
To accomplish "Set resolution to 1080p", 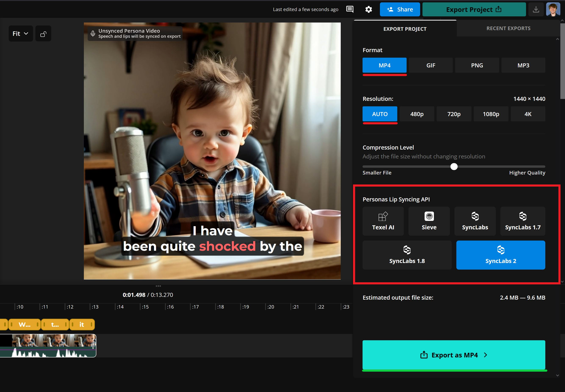I will [491, 114].
